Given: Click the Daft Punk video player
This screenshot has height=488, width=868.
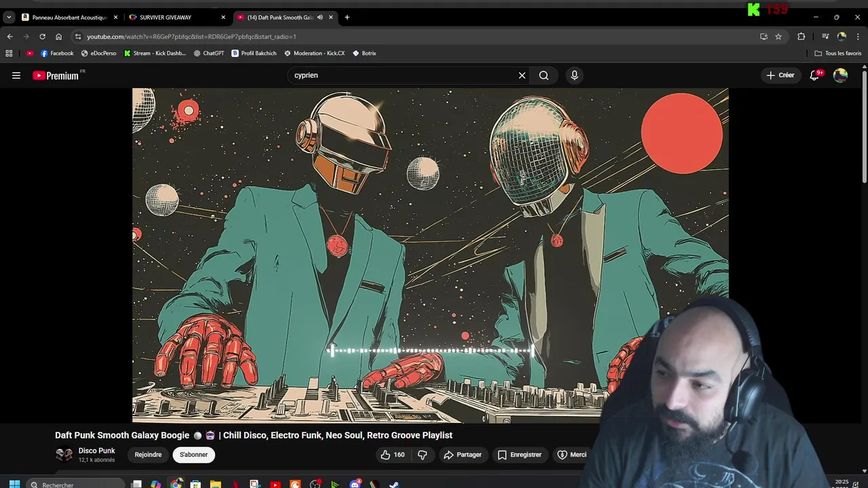Looking at the screenshot, I should coord(430,255).
